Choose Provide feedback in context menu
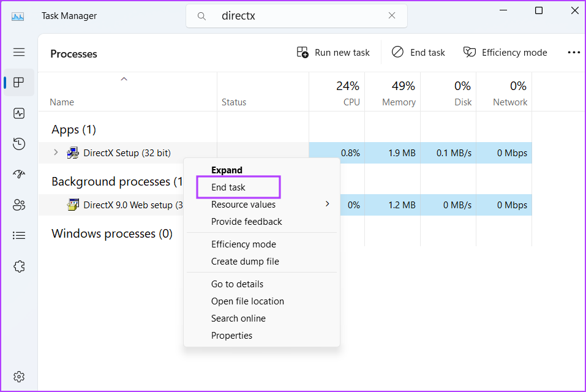The height and width of the screenshot is (392, 586). [x=246, y=222]
